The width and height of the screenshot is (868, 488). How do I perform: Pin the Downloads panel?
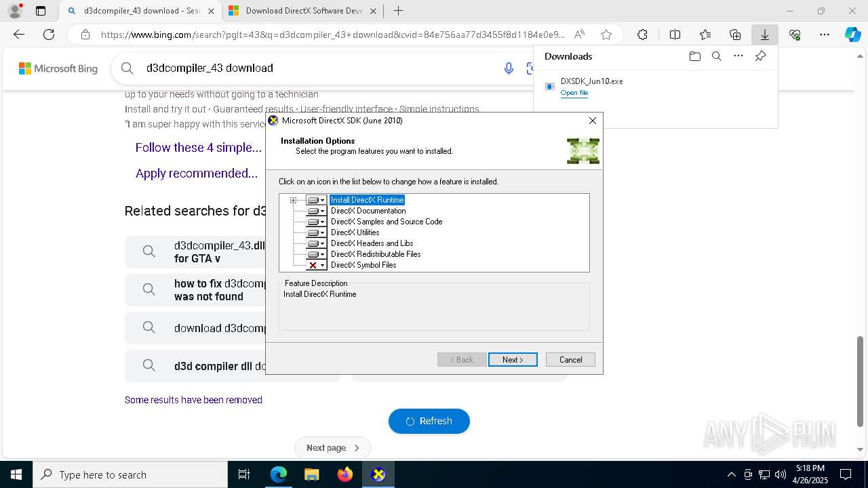(760, 56)
